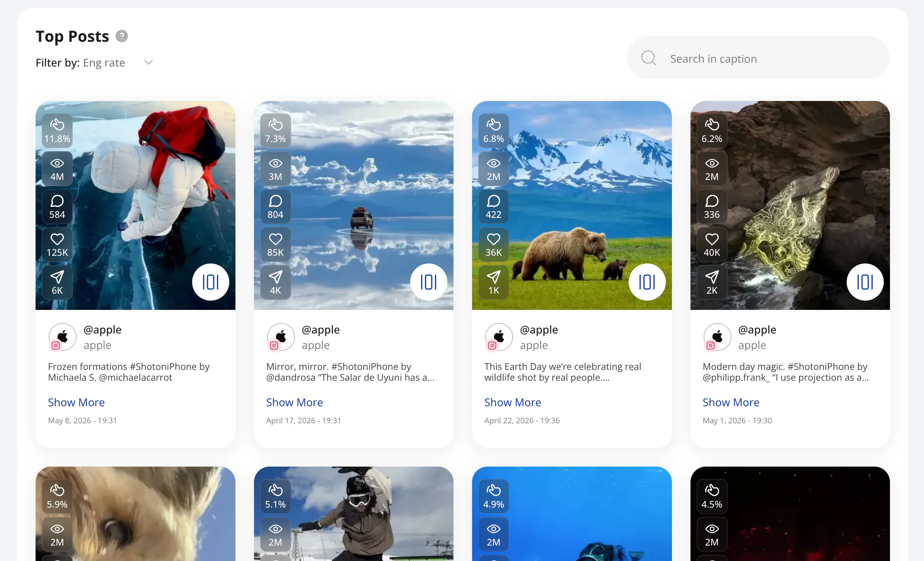
Task: Click the 2M views icon on the 4.5% post
Action: [712, 529]
